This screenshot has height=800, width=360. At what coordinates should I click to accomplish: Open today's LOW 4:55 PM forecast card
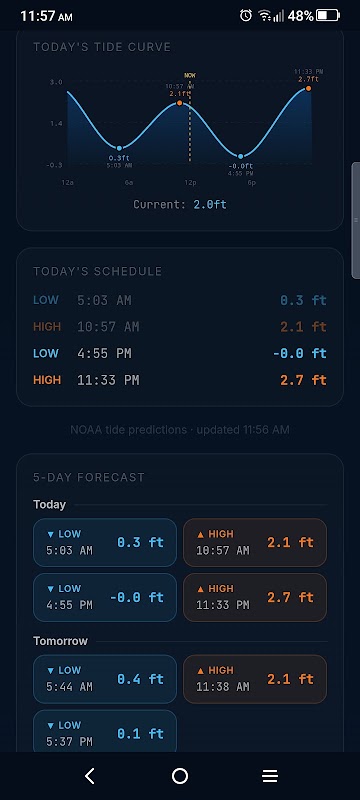click(105, 597)
